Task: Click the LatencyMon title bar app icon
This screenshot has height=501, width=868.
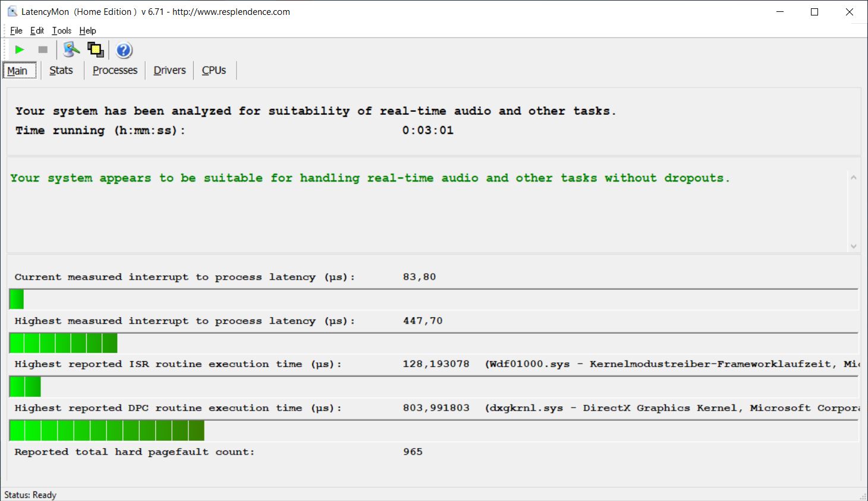Action: coord(12,11)
